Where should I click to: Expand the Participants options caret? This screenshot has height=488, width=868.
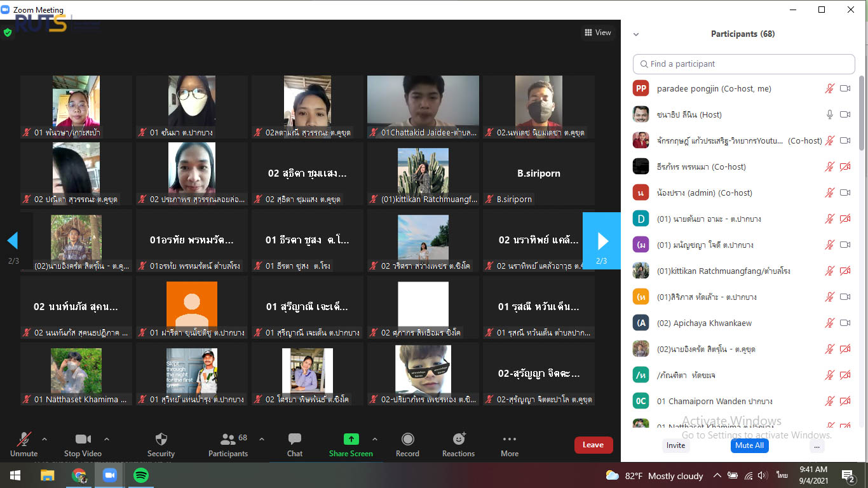[261, 439]
